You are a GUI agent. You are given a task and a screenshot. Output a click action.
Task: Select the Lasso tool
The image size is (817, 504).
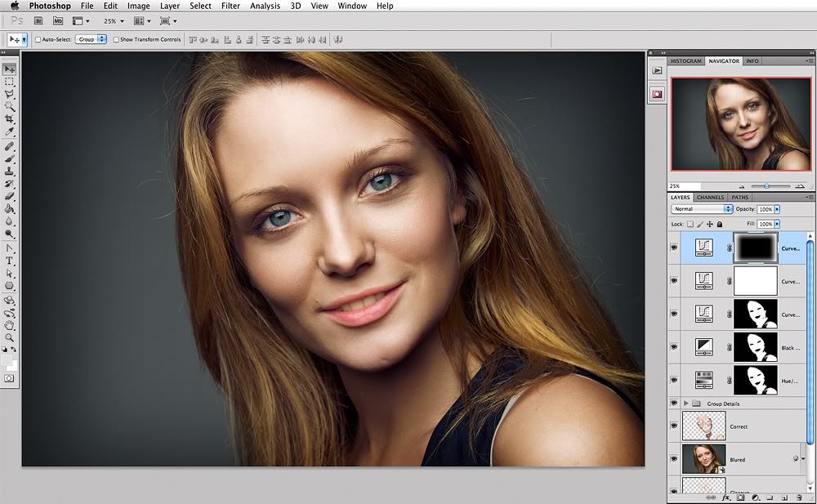coord(10,94)
